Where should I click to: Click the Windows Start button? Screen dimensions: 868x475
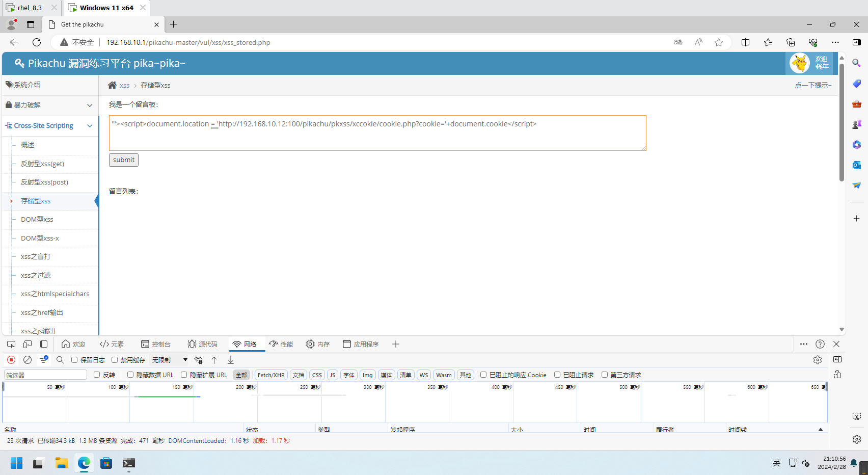[x=17, y=463]
